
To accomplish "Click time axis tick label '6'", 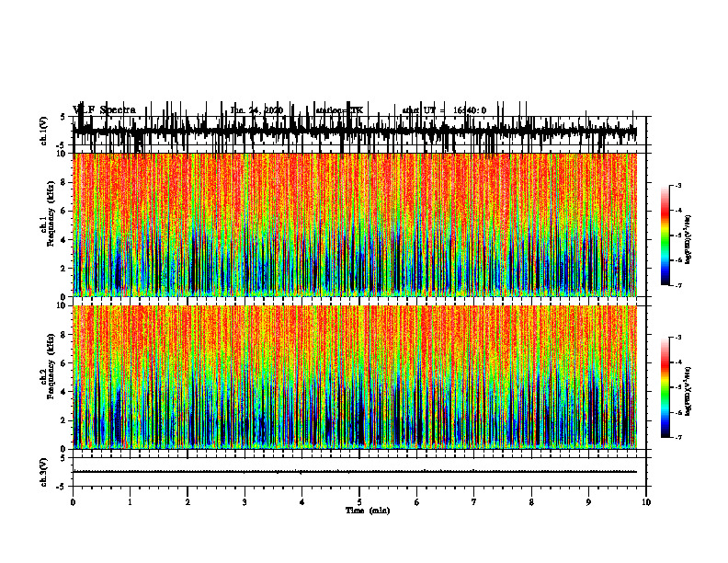I will click(416, 502).
